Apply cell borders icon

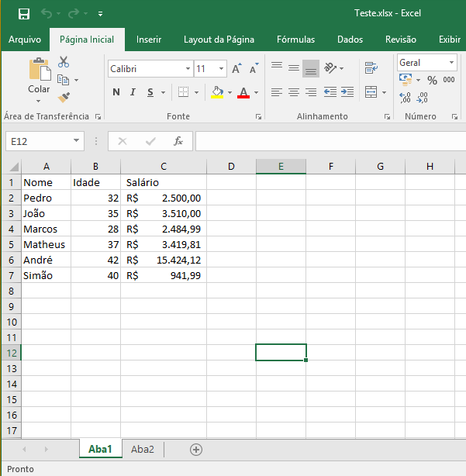pos(183,92)
